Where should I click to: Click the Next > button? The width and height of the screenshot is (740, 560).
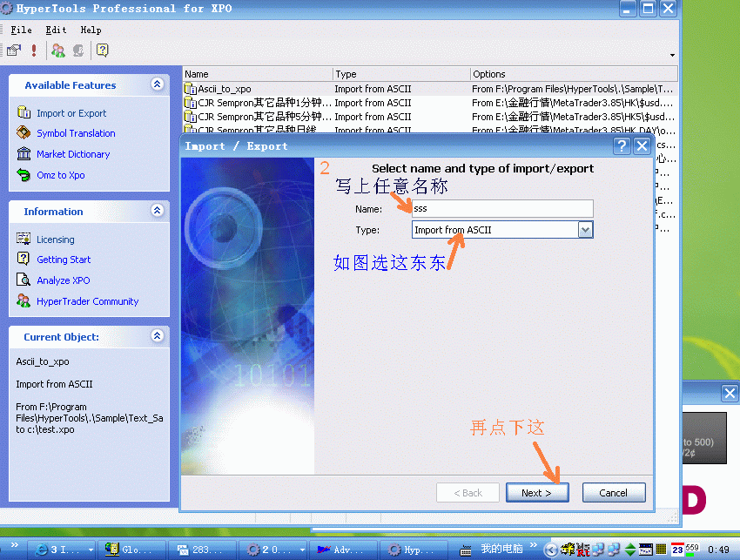coord(537,492)
